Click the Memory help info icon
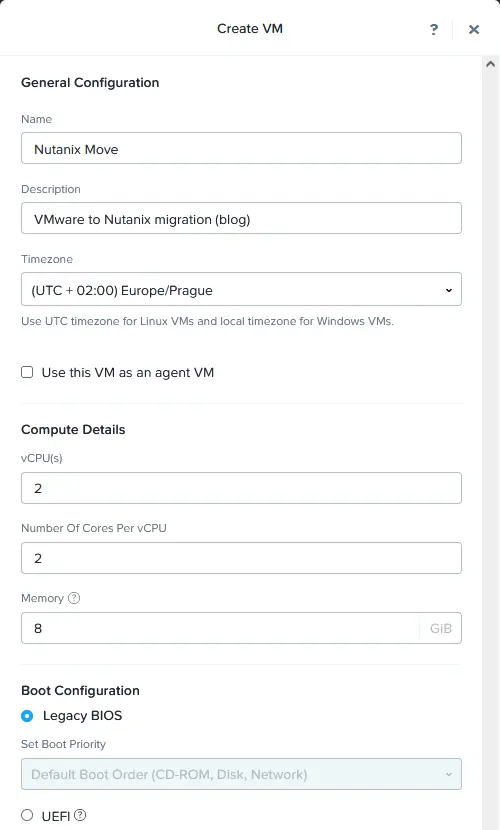This screenshot has width=500, height=830. 74,598
